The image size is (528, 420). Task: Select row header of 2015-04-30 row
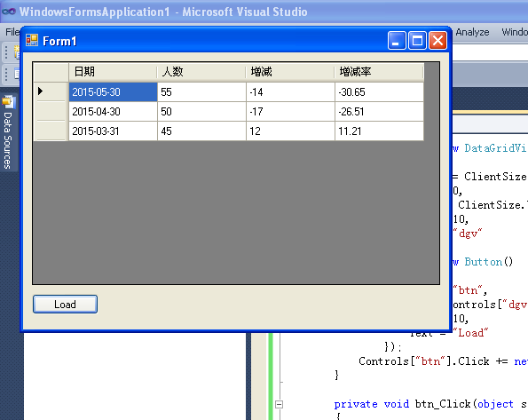click(51, 111)
